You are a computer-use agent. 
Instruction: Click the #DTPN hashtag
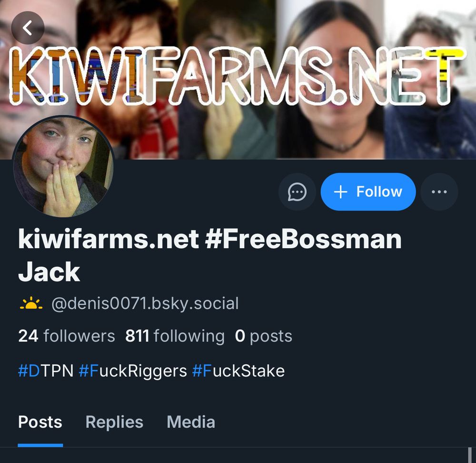click(46, 371)
